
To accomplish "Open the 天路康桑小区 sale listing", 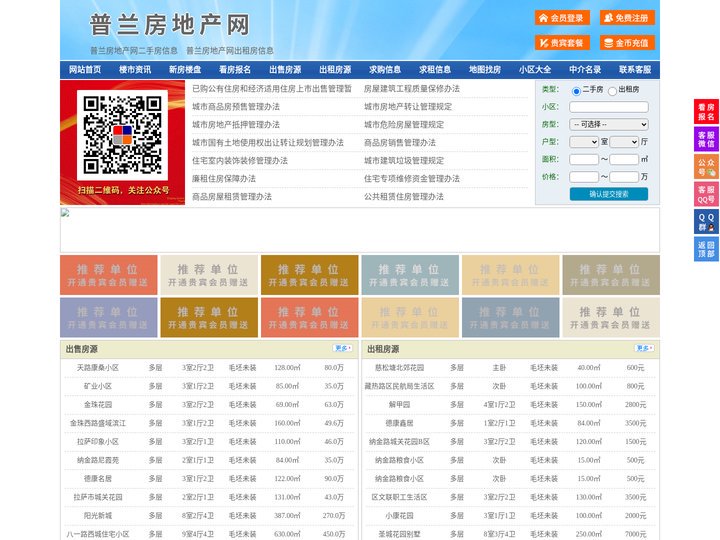I will [x=98, y=368].
